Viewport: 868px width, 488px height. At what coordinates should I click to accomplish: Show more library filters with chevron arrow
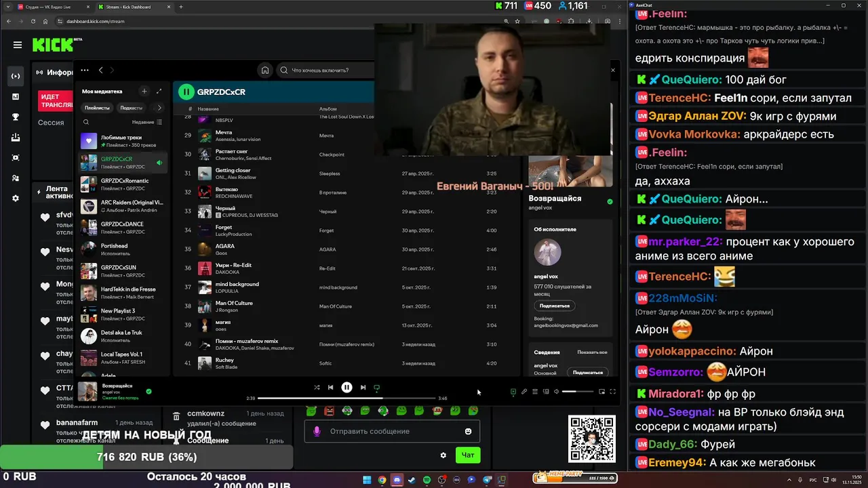(159, 108)
